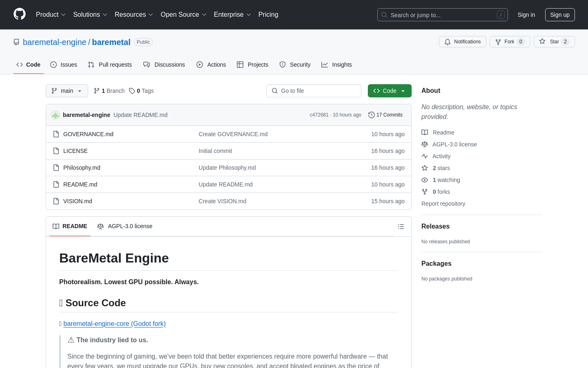Open the baremetal-engine-core (Godot fork) link

click(114, 323)
